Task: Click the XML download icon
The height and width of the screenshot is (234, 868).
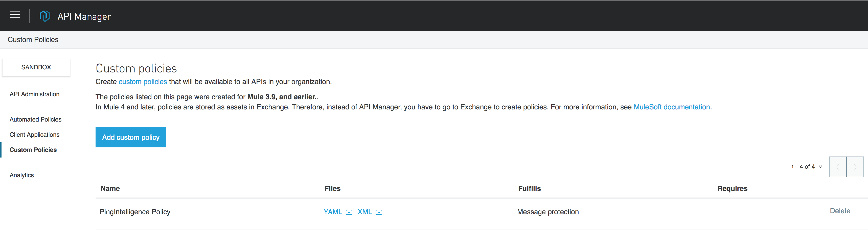Action: coord(379,212)
